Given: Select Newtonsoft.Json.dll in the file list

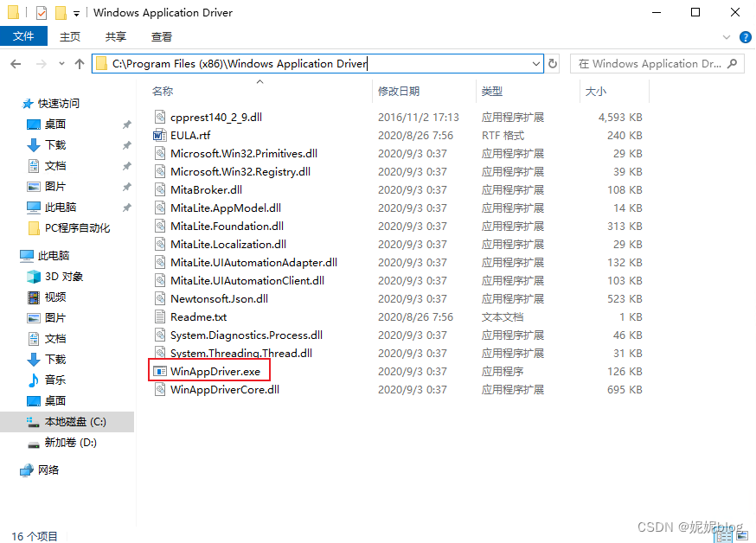Looking at the screenshot, I should coord(219,299).
